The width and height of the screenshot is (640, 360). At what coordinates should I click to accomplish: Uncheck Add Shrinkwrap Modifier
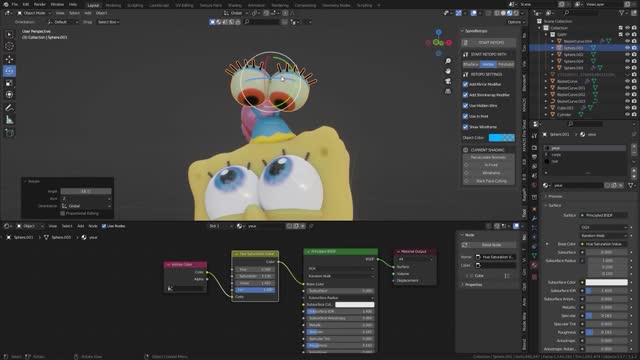click(465, 95)
